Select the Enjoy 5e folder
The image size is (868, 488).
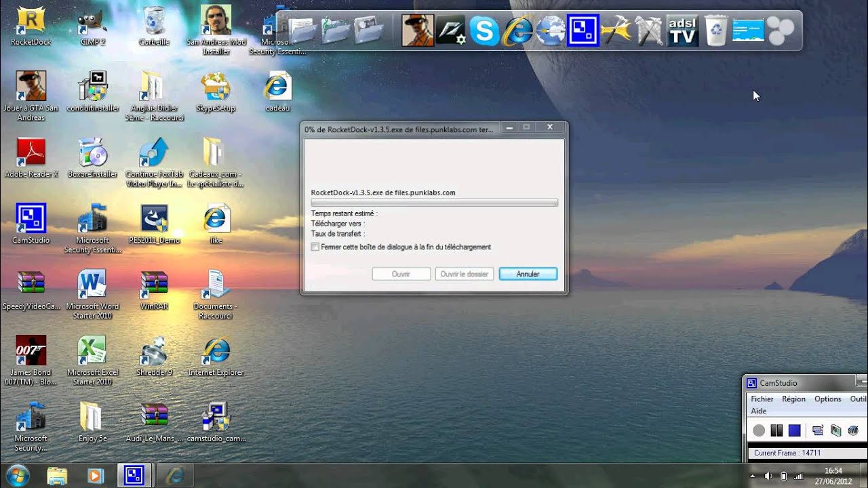click(x=92, y=422)
